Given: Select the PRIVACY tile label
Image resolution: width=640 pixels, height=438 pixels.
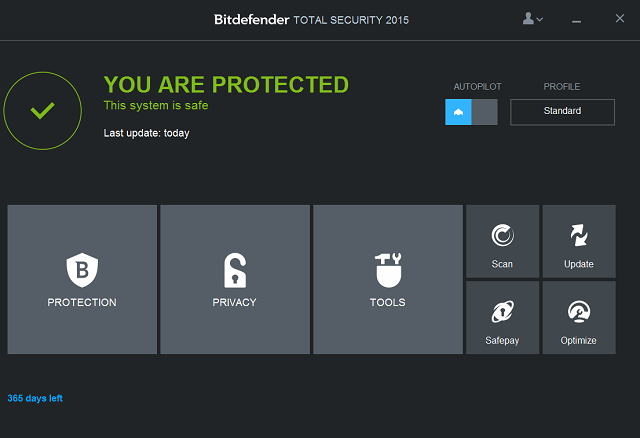Looking at the screenshot, I should coord(235,302).
